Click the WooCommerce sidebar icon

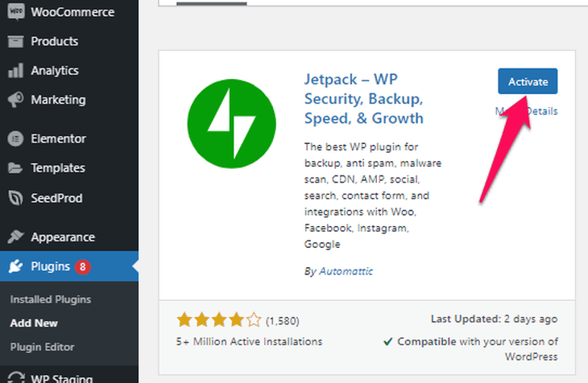point(14,12)
